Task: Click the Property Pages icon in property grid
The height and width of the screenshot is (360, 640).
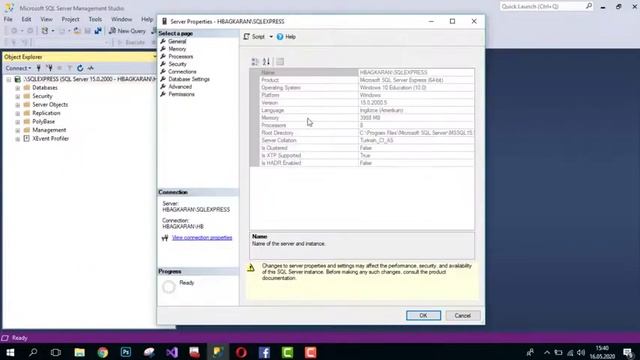Action: 280,62
